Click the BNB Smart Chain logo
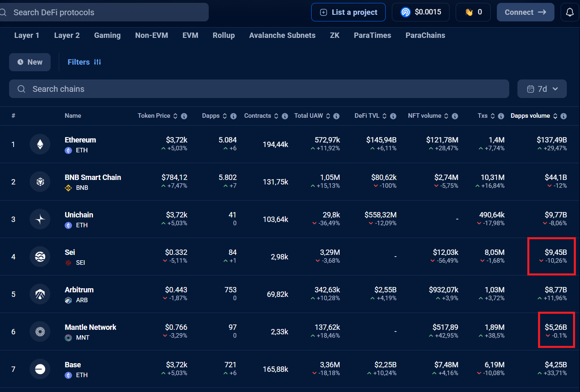580x392 pixels. pos(40,182)
